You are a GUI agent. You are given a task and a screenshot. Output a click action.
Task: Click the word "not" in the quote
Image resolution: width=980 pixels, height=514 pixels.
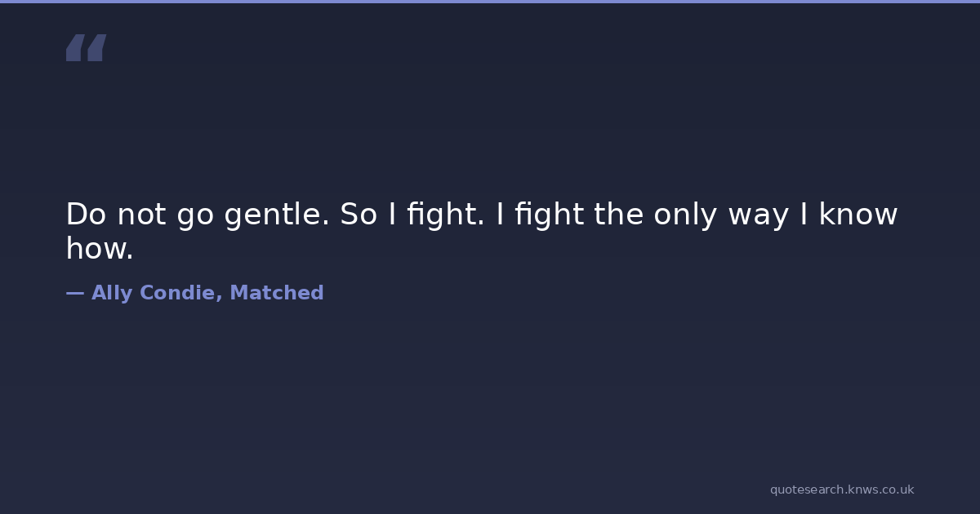(141, 215)
